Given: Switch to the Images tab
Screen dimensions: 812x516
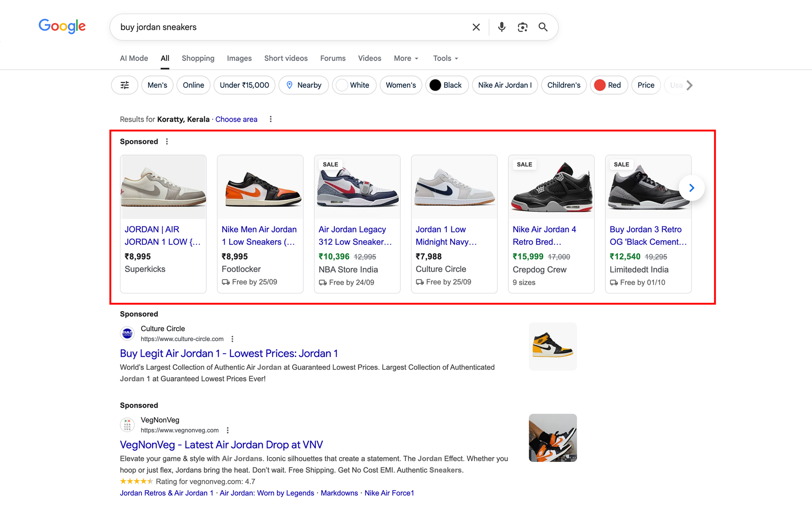Looking at the screenshot, I should pyautogui.click(x=239, y=58).
